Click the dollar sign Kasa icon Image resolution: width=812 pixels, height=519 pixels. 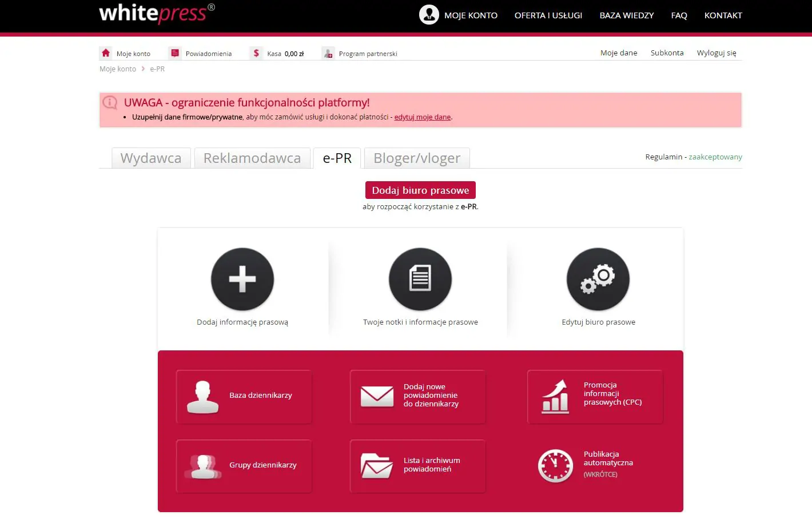pyautogui.click(x=256, y=53)
